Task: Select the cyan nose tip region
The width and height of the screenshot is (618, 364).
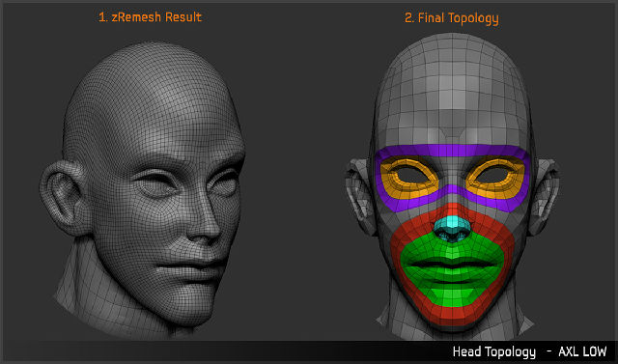Action: [453, 228]
